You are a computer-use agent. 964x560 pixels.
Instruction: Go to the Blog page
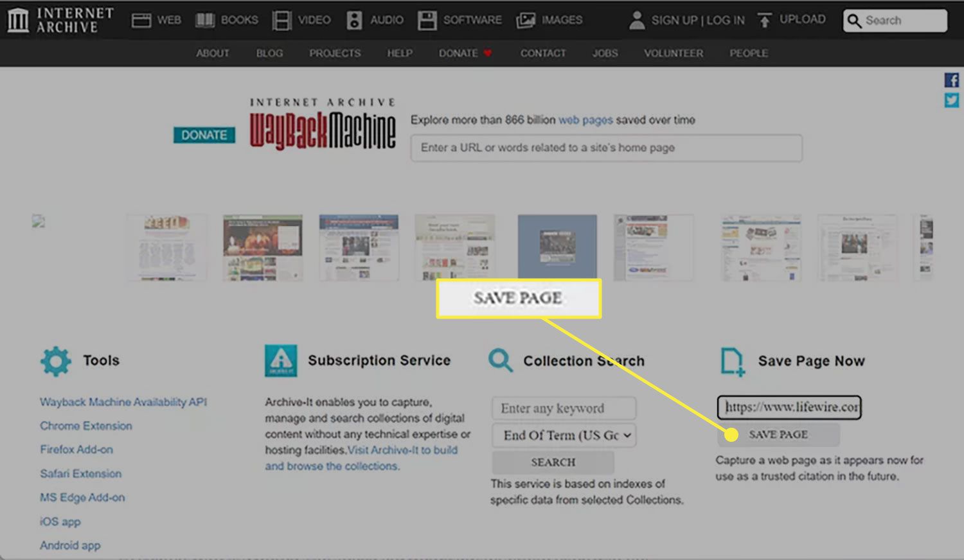tap(269, 53)
